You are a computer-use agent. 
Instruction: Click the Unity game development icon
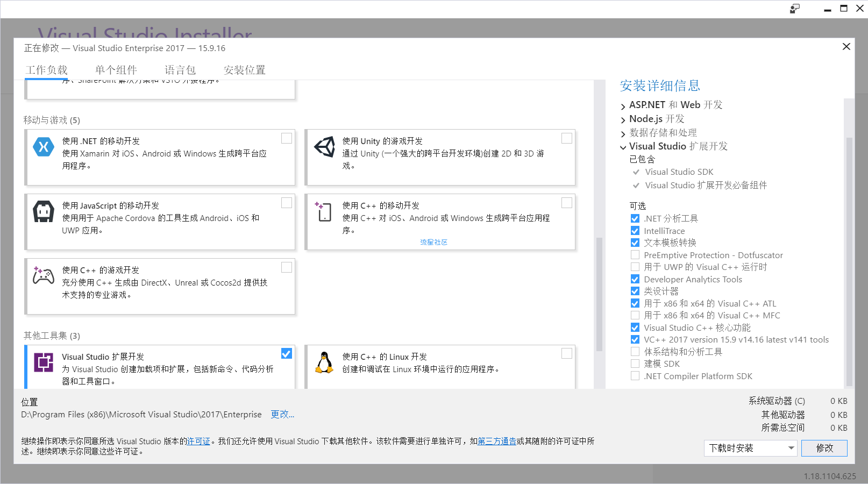(x=324, y=147)
